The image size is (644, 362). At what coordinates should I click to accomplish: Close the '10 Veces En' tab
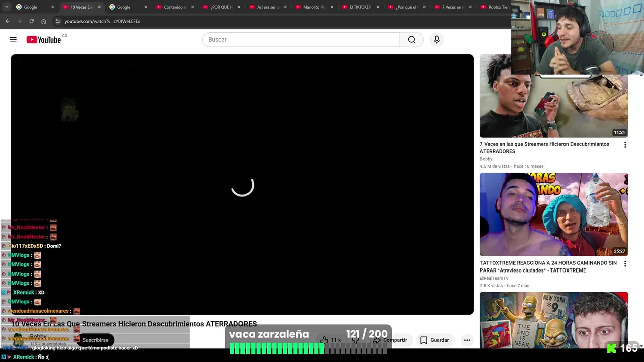point(99,7)
